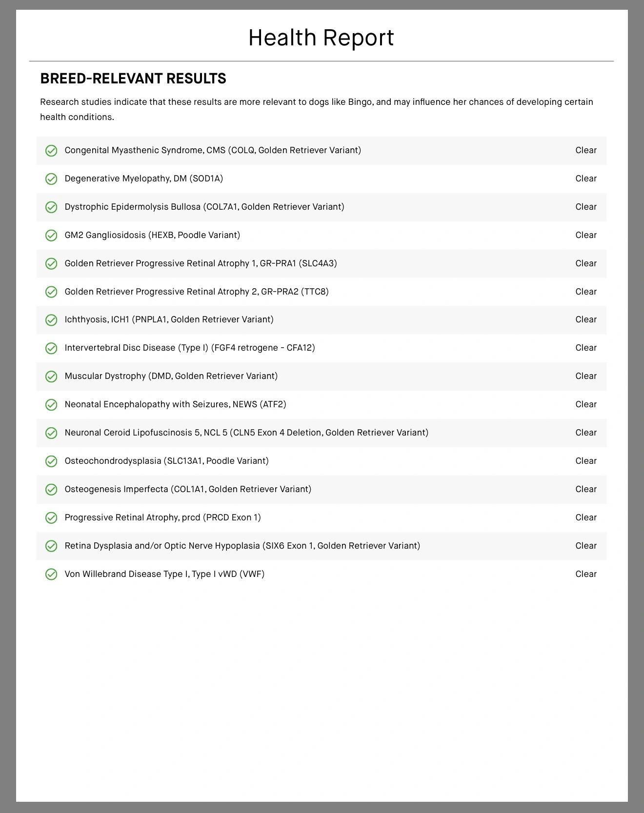
Task: Click the checkmark icon for Ichthyosis ICH1
Action: 51,320
